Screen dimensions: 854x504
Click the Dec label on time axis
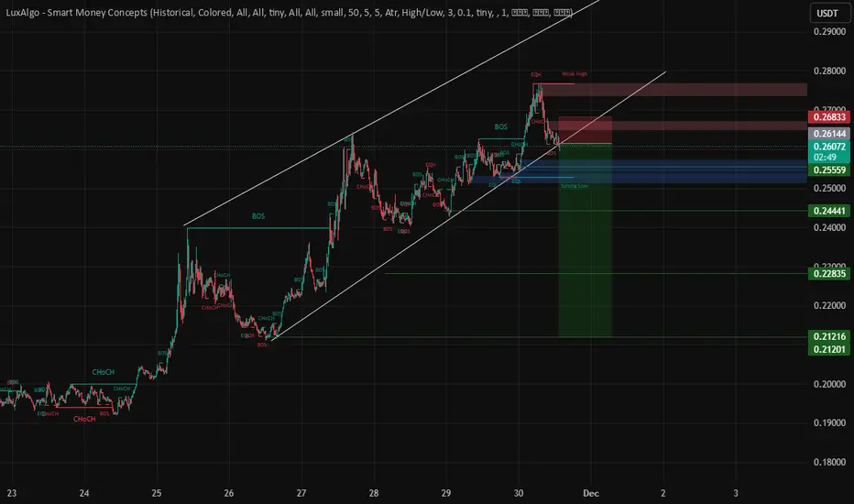[591, 493]
